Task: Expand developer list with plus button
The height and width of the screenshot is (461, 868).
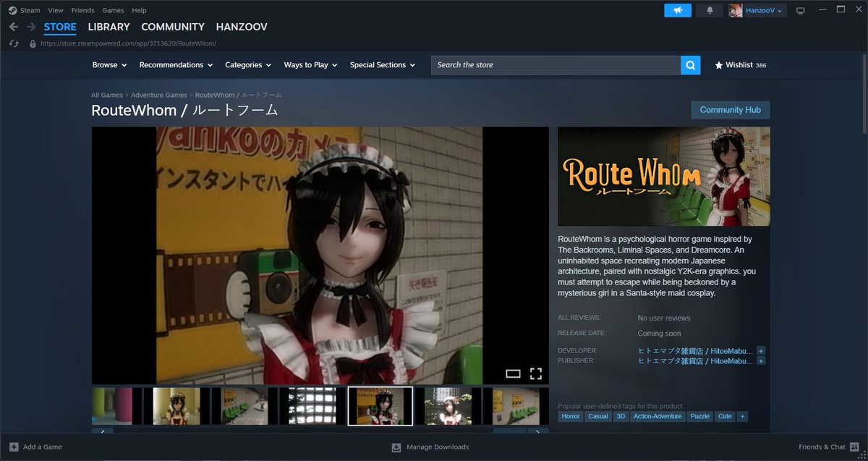Action: point(761,350)
